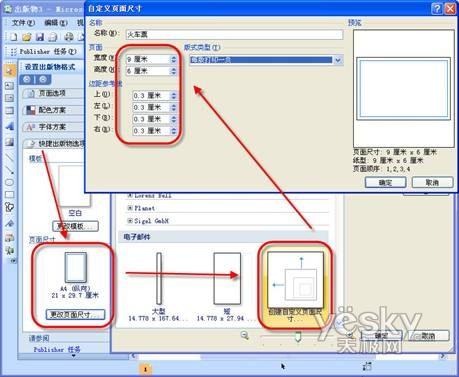Collapse the 快捷出版物选项 section
The image size is (459, 377).
pos(54,144)
